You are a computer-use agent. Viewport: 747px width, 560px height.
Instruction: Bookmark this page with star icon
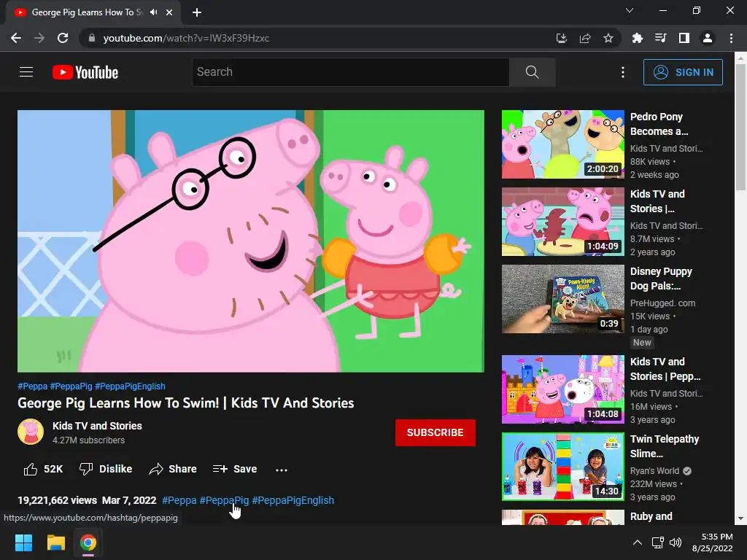point(608,38)
